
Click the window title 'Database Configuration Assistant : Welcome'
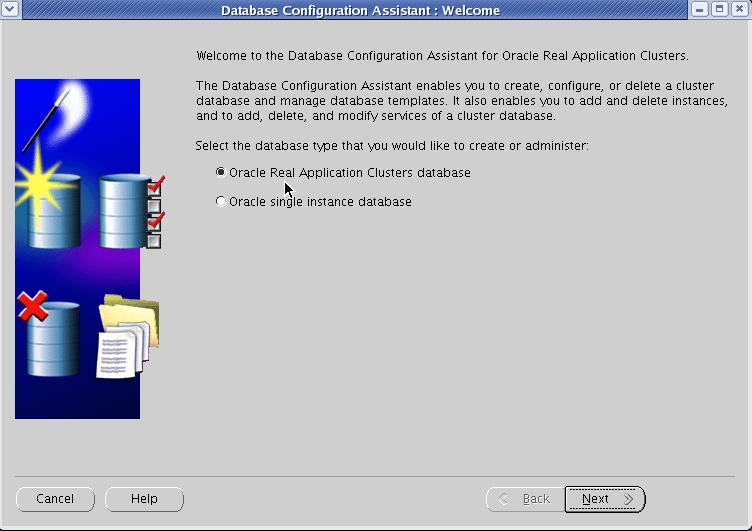(x=360, y=10)
